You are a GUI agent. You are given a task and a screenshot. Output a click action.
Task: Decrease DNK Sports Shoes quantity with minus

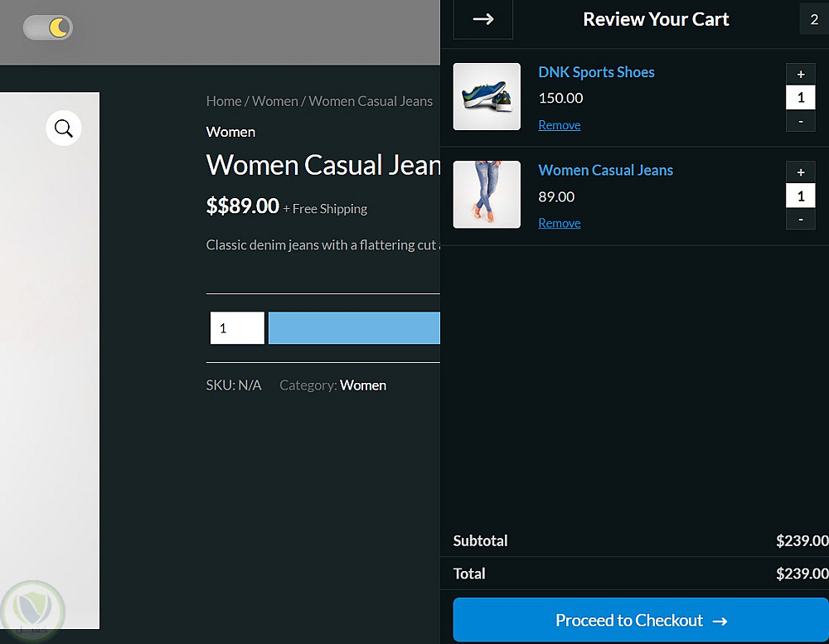[x=800, y=121]
